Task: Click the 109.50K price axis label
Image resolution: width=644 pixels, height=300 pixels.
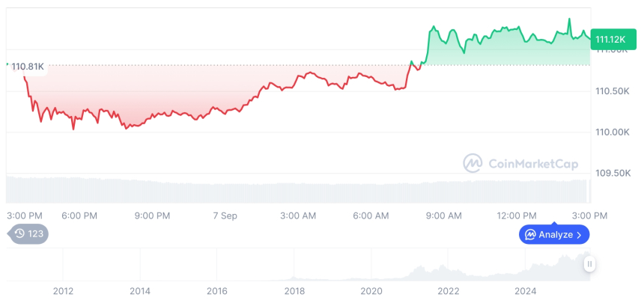Action: [613, 173]
